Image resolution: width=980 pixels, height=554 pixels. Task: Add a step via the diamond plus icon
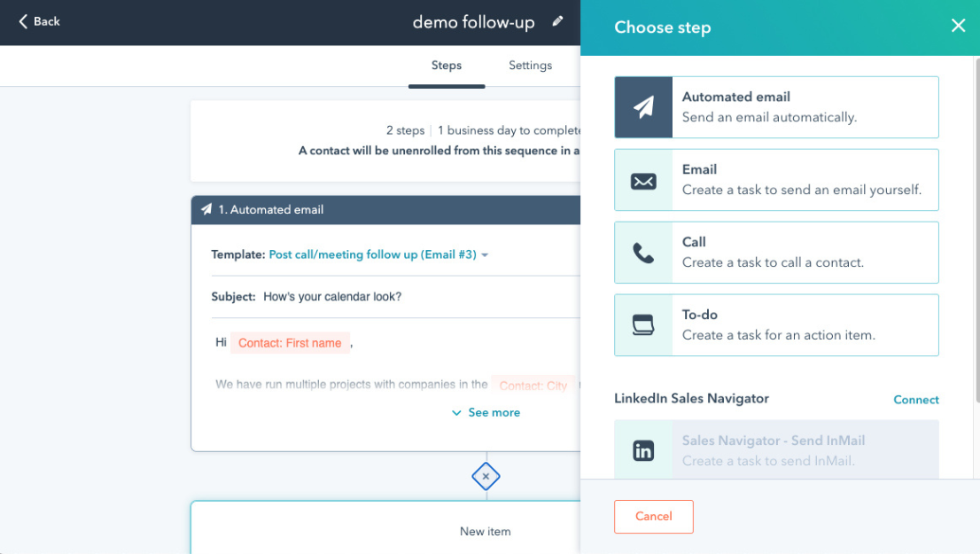pyautogui.click(x=486, y=476)
